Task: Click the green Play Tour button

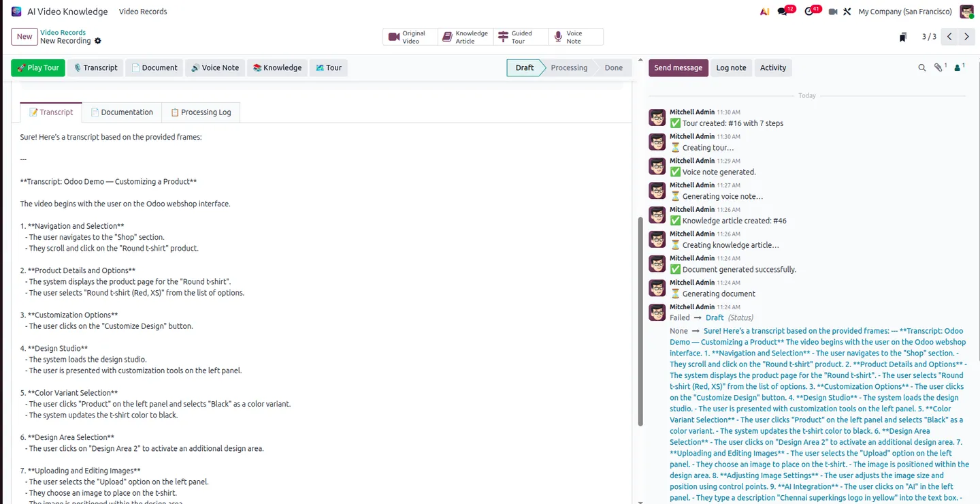Action: coord(38,67)
